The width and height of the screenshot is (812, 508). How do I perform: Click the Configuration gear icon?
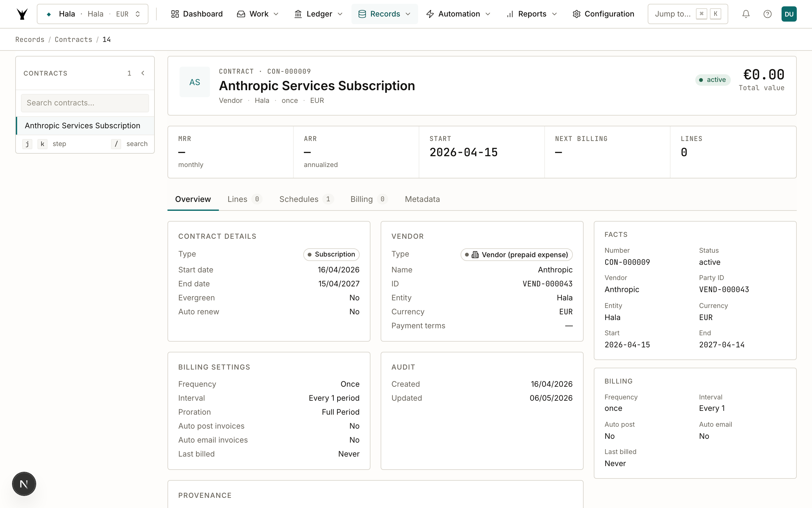pyautogui.click(x=576, y=14)
